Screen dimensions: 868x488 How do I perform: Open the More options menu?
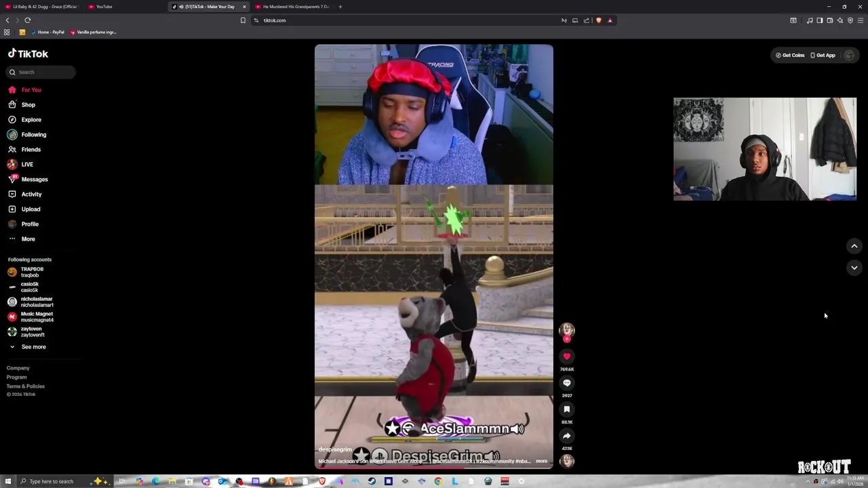[22, 239]
